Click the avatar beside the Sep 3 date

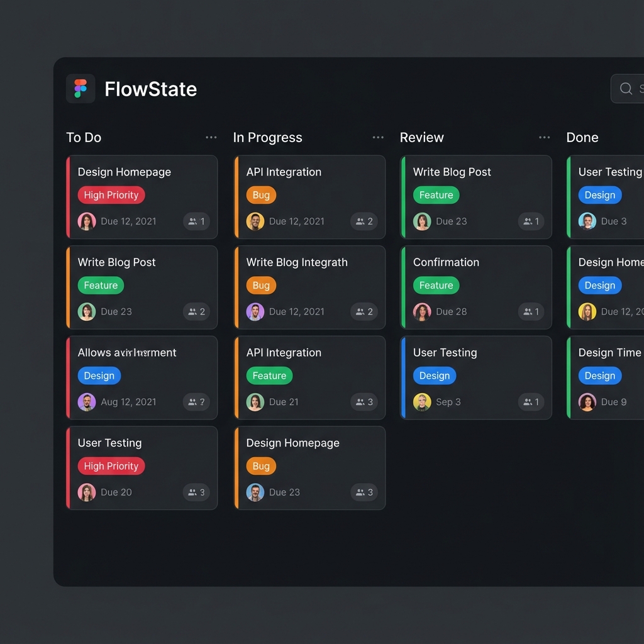click(422, 402)
